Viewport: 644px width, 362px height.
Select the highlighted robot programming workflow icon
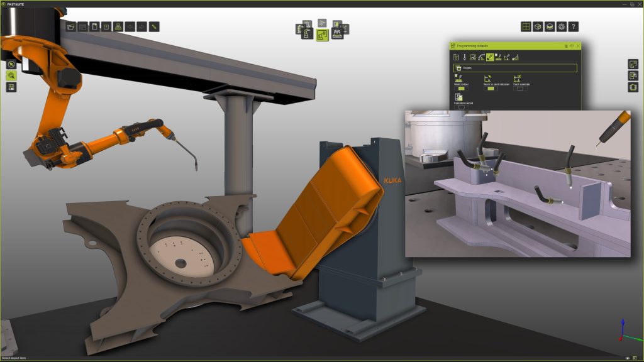click(x=322, y=35)
